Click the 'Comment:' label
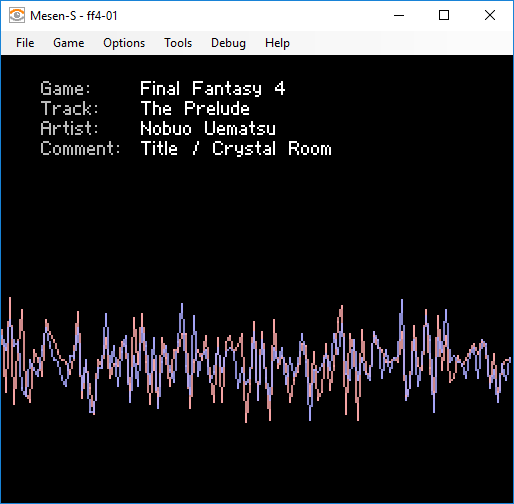This screenshot has height=504, width=514. (80, 148)
